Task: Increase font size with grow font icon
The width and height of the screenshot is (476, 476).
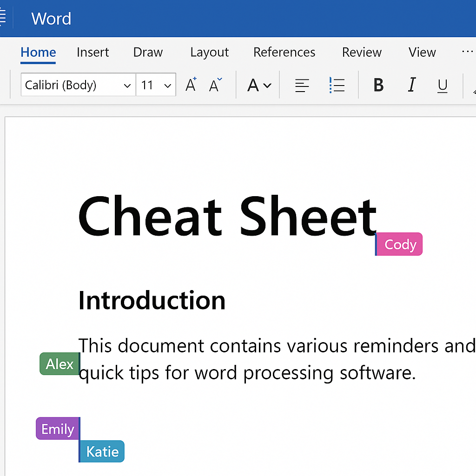Action: click(x=191, y=85)
